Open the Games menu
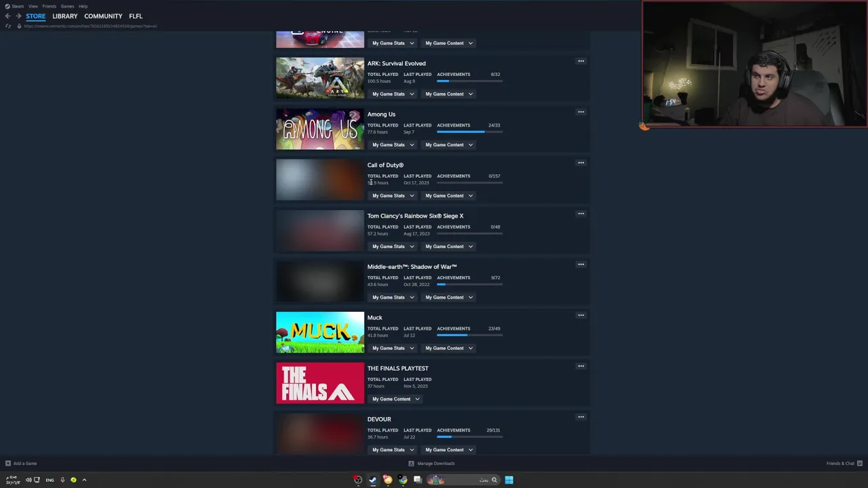 pyautogui.click(x=67, y=6)
